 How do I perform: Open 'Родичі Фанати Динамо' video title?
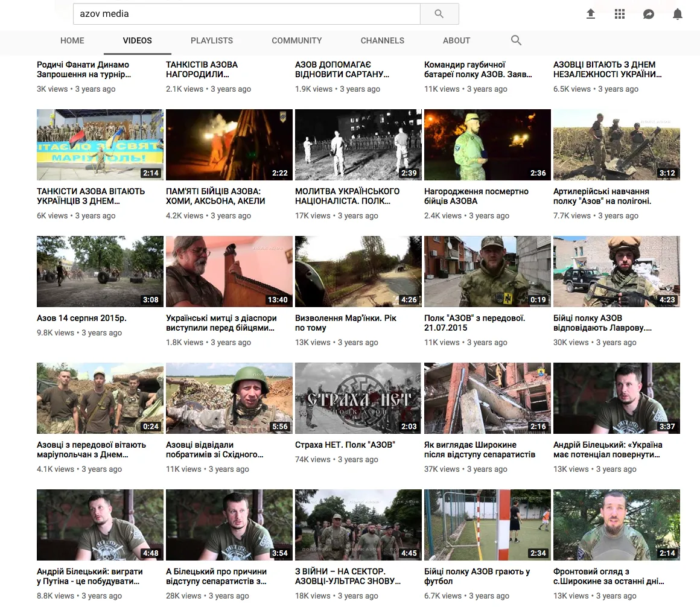coord(84,69)
